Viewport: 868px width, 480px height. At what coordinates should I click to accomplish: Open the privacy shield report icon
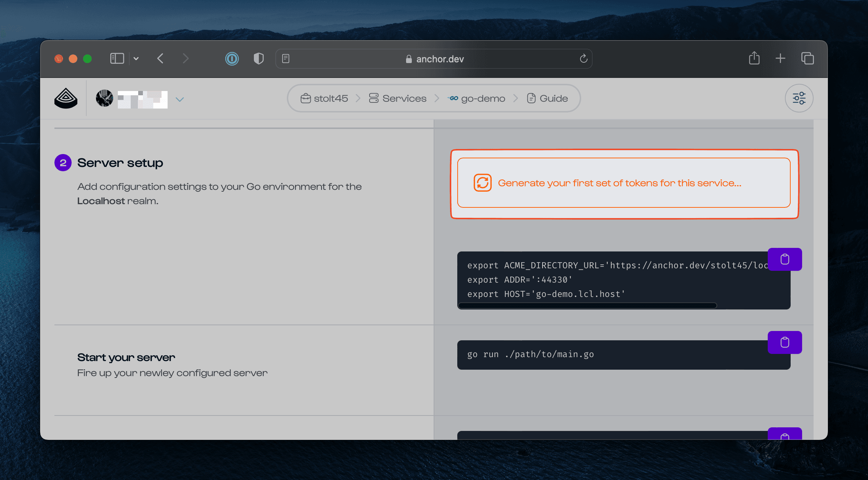(259, 59)
